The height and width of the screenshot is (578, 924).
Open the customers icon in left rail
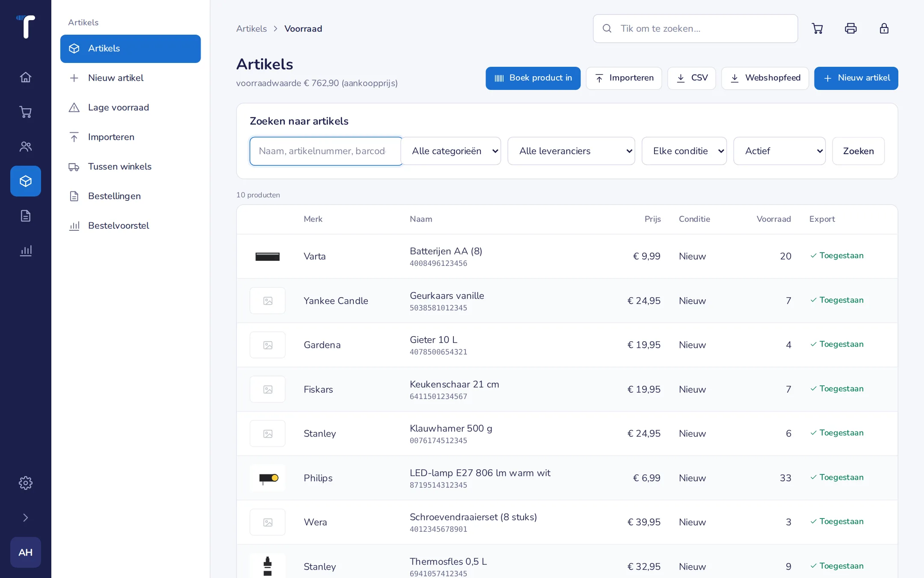26,146
